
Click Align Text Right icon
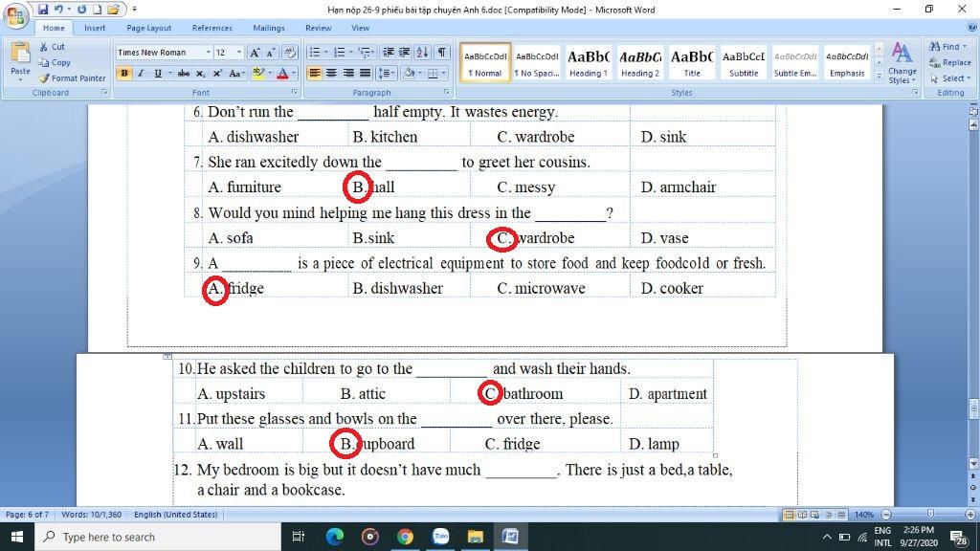point(348,73)
